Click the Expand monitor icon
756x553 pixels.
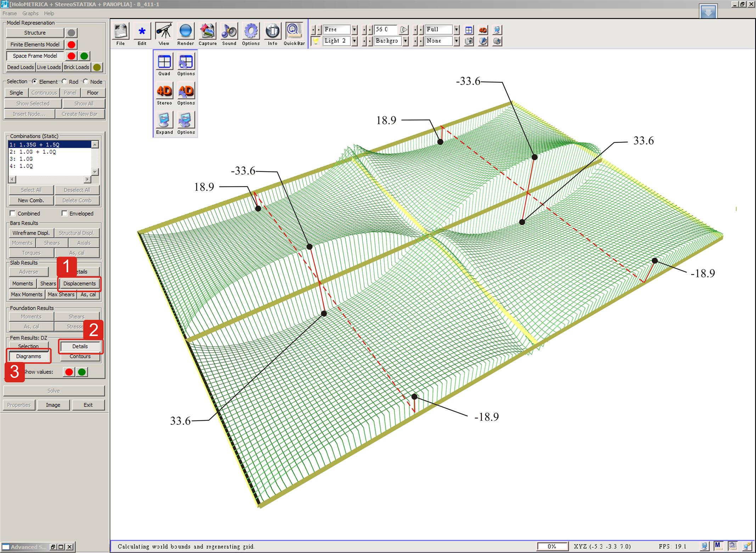(164, 121)
